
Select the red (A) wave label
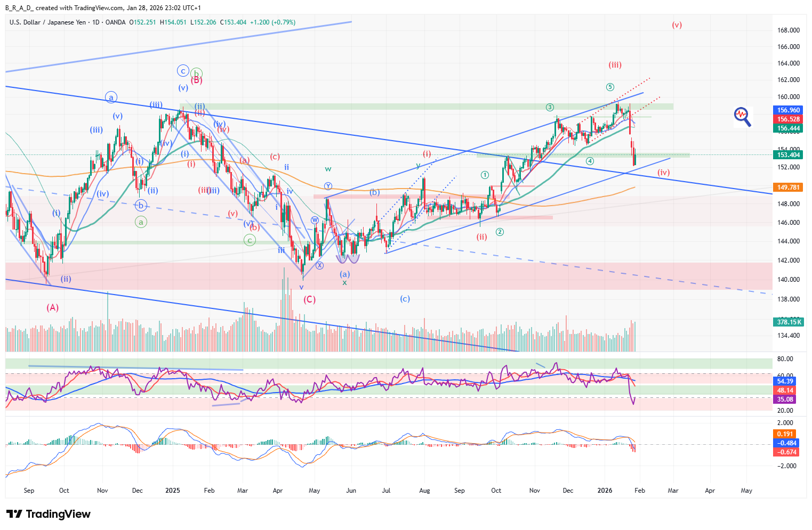point(52,307)
